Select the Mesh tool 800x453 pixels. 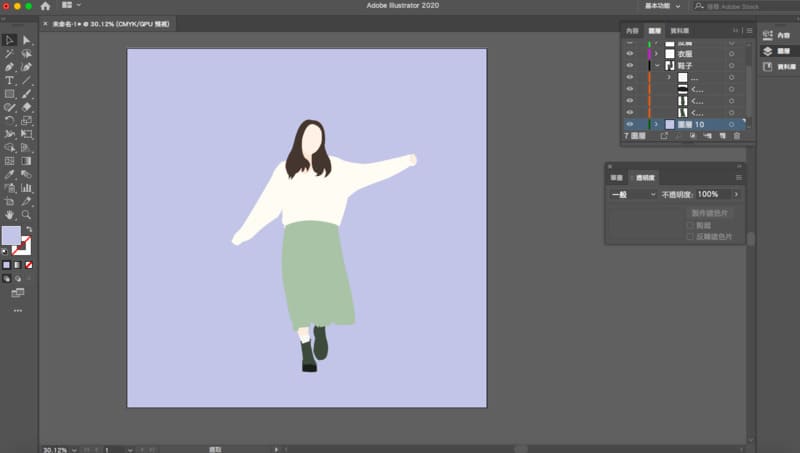click(9, 161)
